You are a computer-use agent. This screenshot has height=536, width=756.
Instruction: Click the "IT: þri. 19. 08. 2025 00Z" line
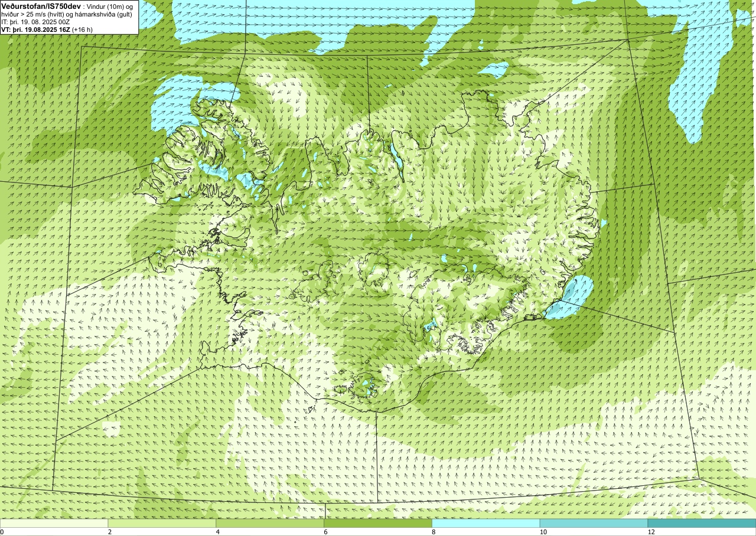click(x=35, y=22)
